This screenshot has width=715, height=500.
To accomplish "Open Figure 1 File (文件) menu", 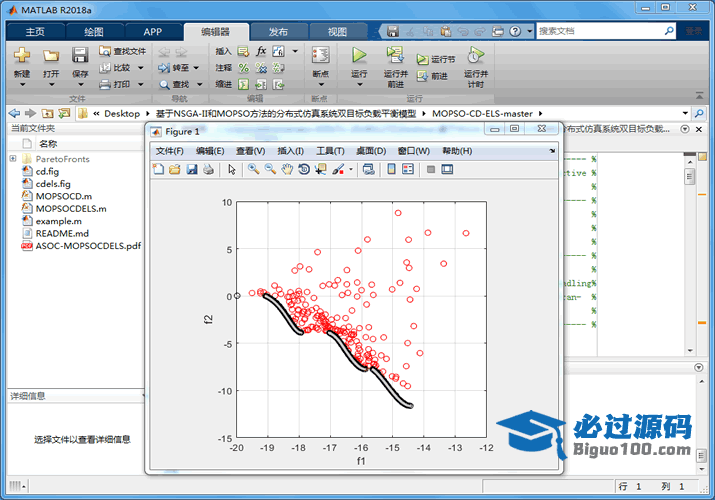I will point(169,151).
